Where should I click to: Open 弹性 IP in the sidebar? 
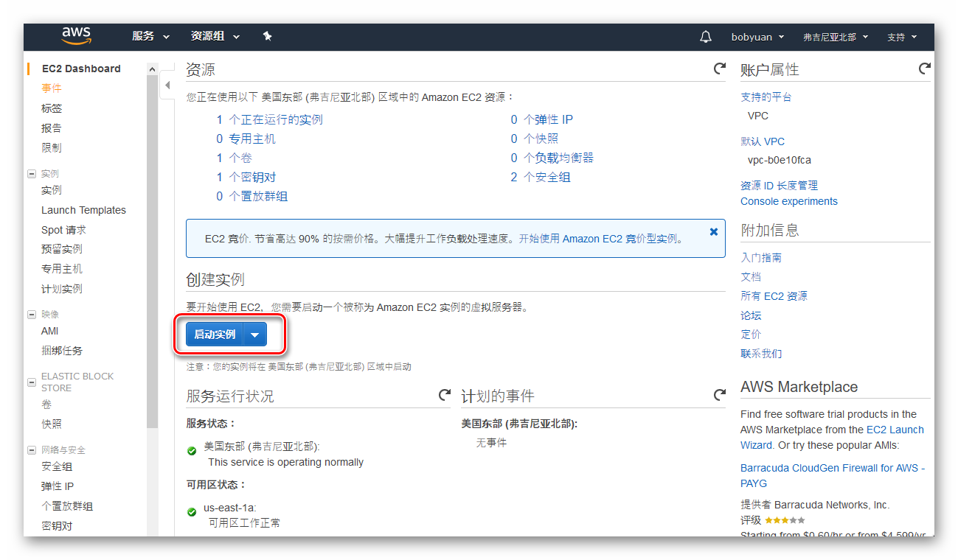(58, 486)
